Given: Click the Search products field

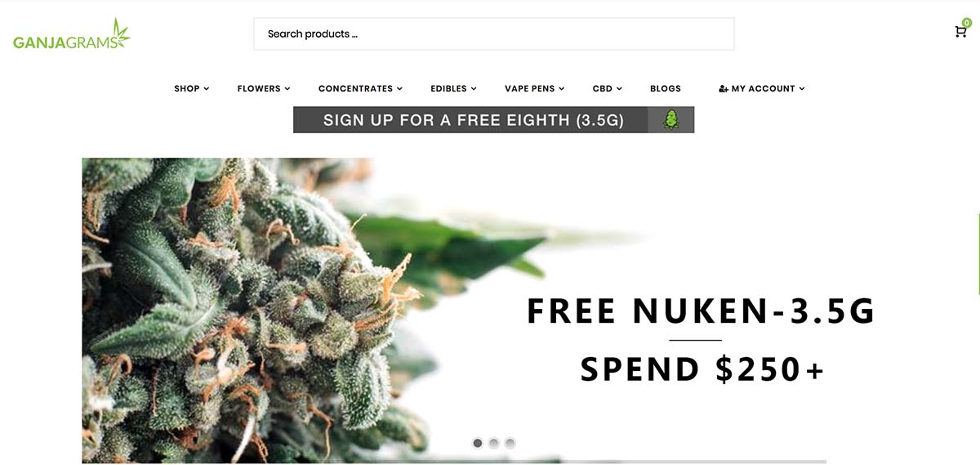Looking at the screenshot, I should (x=494, y=34).
